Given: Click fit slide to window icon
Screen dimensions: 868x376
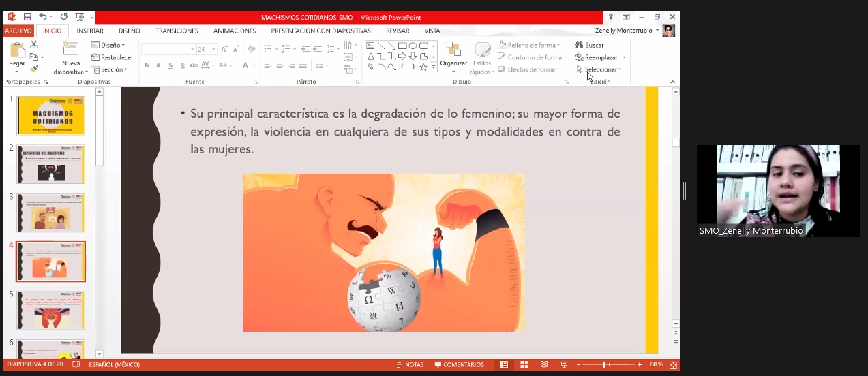Looking at the screenshot, I should tap(673, 364).
